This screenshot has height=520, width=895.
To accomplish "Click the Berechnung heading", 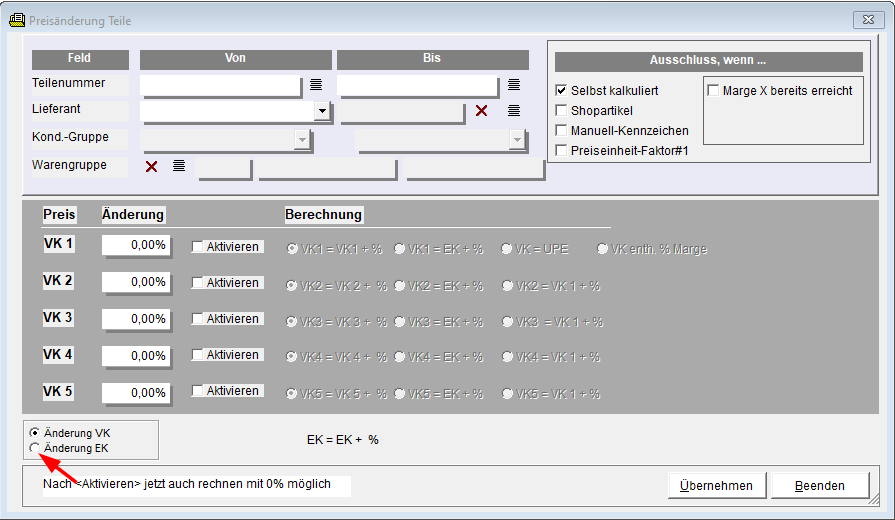I will tap(323, 215).
